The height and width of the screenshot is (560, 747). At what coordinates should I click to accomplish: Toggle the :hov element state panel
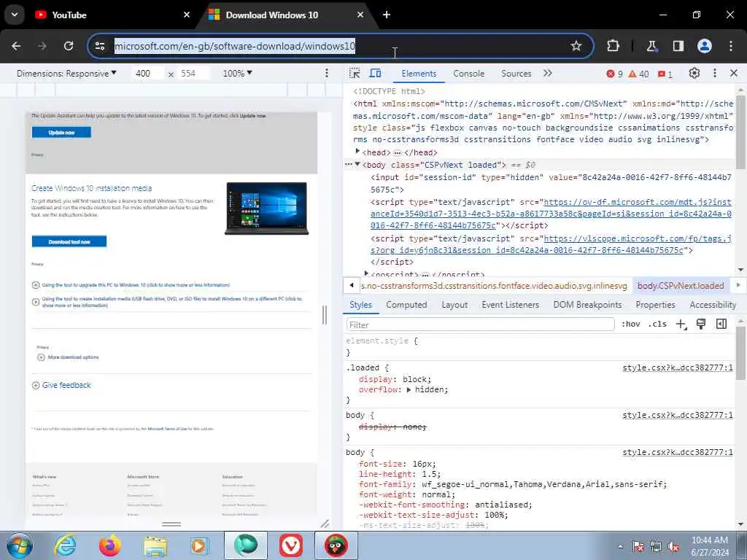click(631, 324)
